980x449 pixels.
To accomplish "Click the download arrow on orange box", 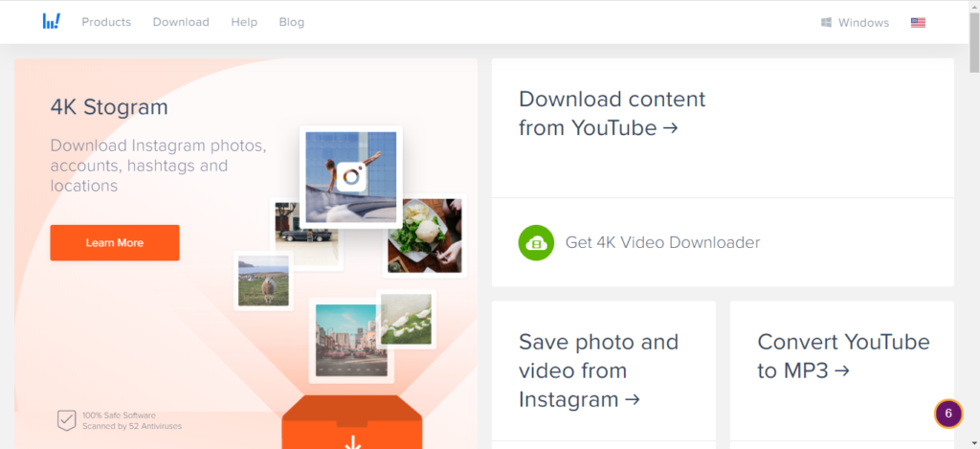I will click(x=353, y=442).
